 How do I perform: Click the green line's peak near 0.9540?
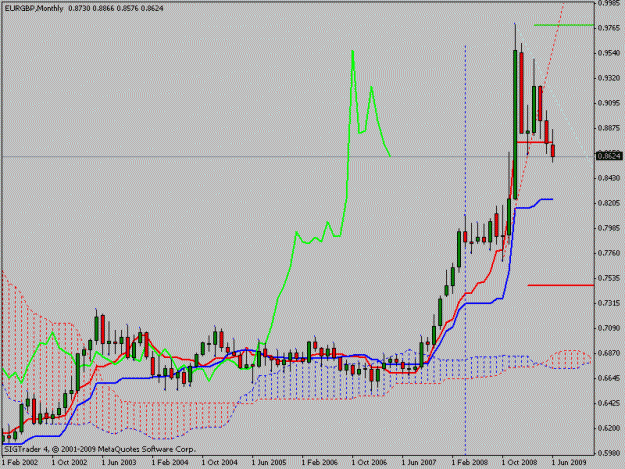tap(353, 51)
